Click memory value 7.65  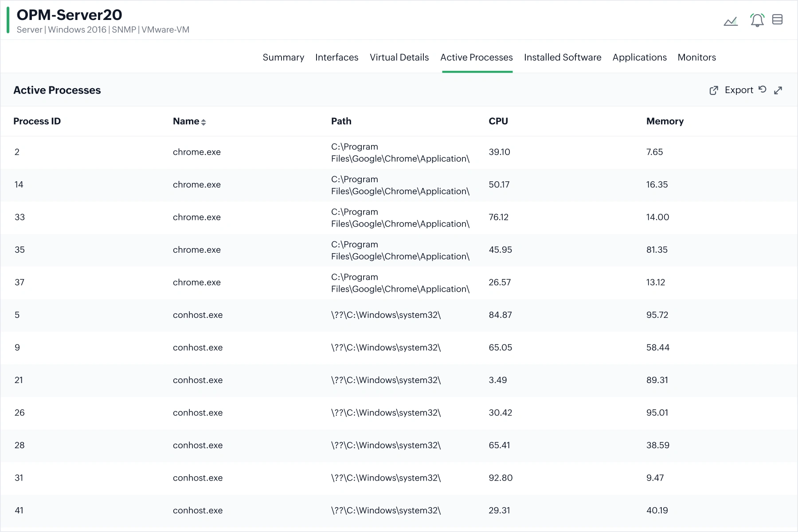654,152
